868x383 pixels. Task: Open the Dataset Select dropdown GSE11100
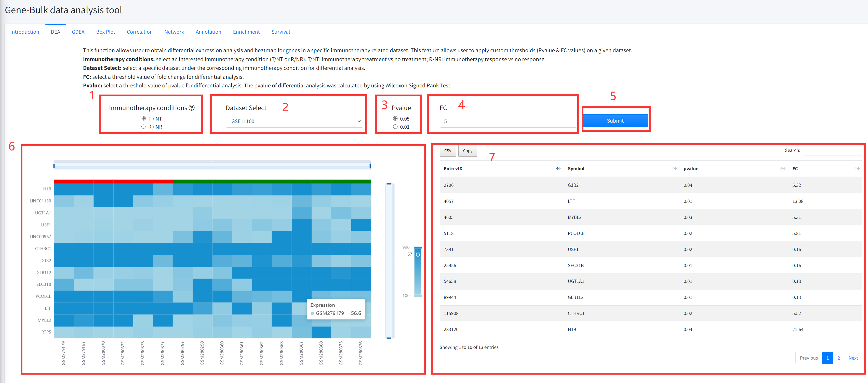pyautogui.click(x=294, y=121)
